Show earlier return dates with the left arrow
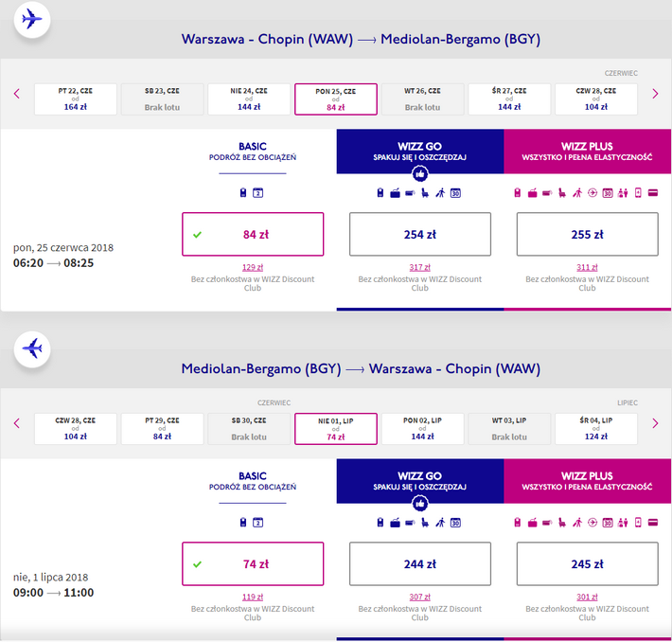672x642 pixels. tap(17, 423)
